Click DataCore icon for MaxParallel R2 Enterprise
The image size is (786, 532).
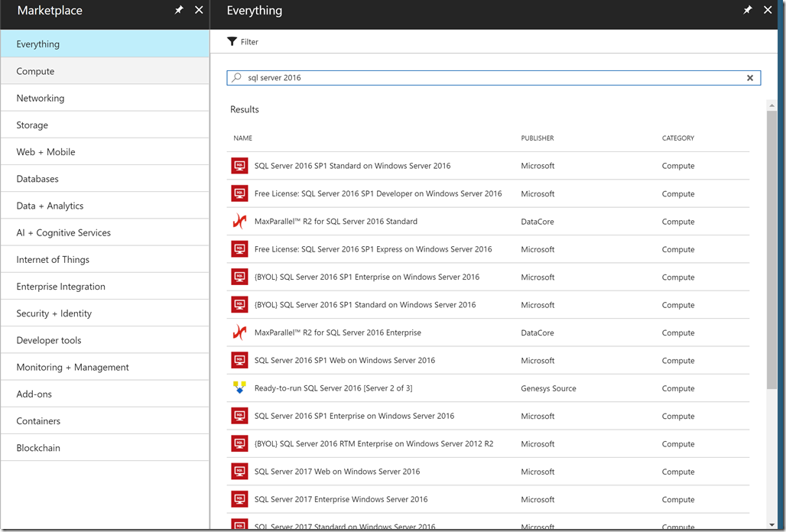(x=239, y=332)
